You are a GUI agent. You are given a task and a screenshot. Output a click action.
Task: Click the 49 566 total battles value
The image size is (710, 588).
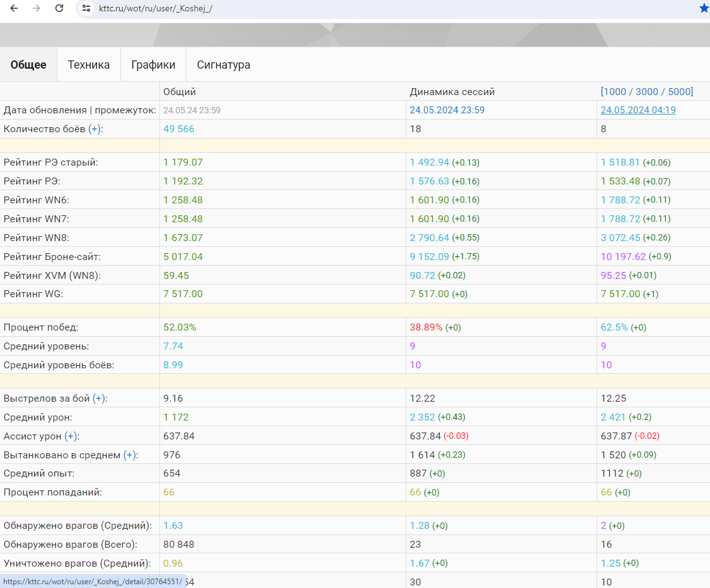(179, 129)
